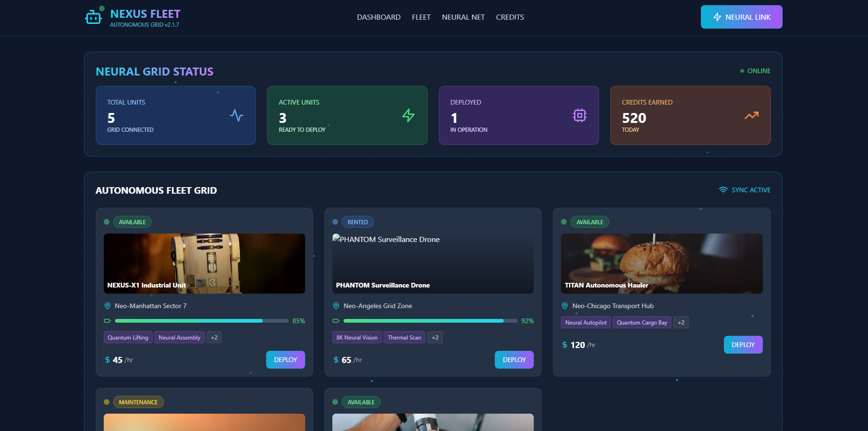Expand +2 more features on PHANTOM card
Image resolution: width=868 pixels, height=431 pixels.
click(435, 338)
